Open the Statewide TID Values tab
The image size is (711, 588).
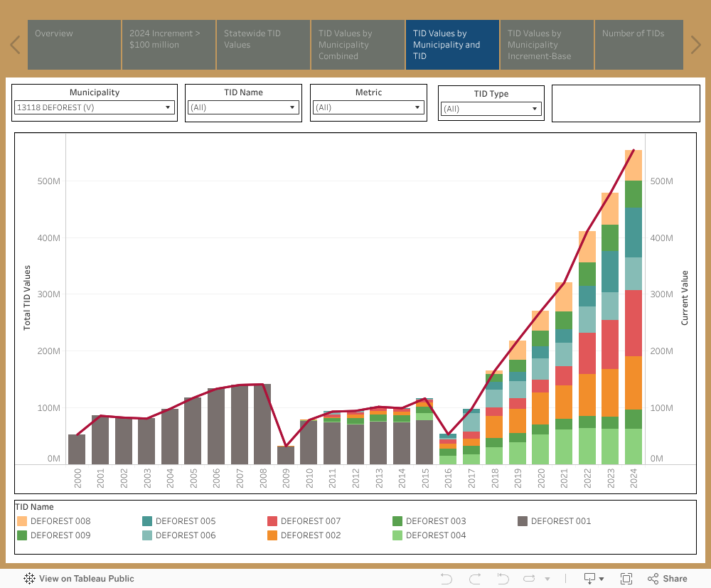pos(262,45)
